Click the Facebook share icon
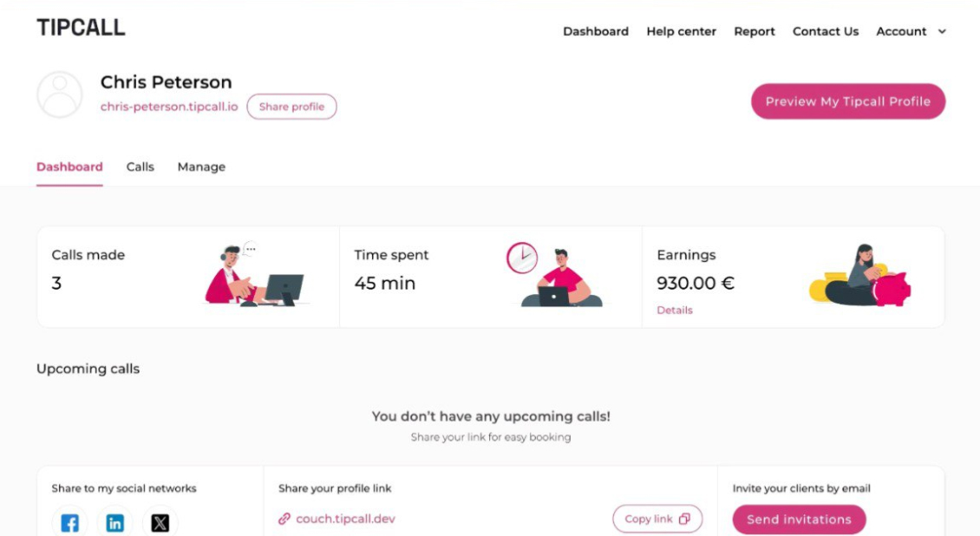The height and width of the screenshot is (536, 980). 69,523
